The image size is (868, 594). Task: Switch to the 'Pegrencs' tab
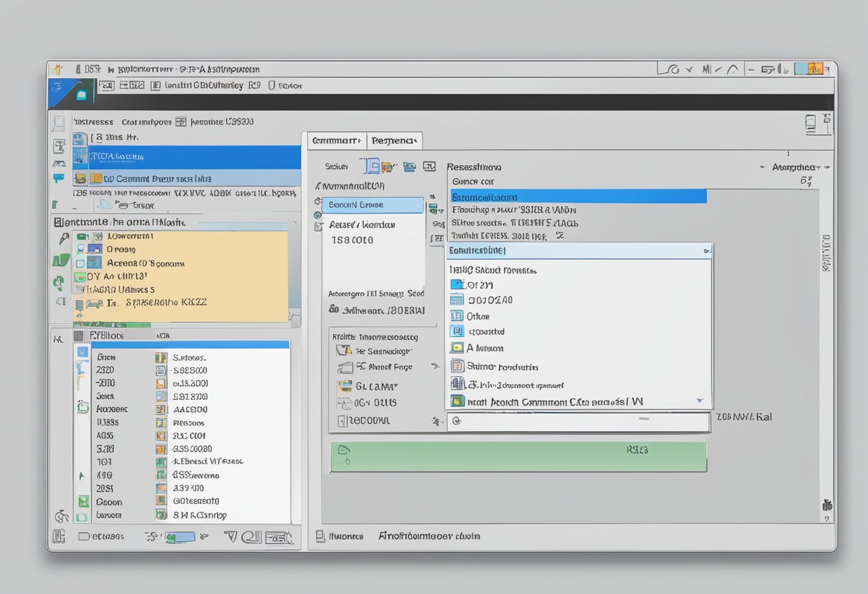click(395, 141)
